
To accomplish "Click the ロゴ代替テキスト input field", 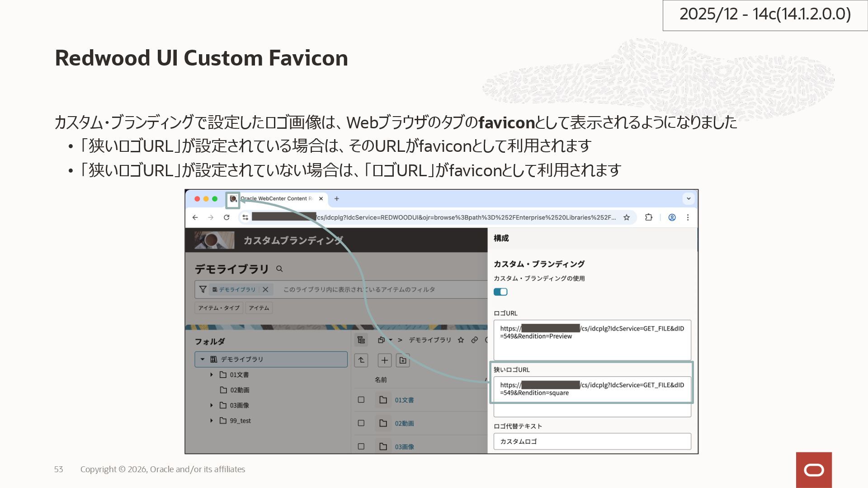I will pyautogui.click(x=592, y=441).
